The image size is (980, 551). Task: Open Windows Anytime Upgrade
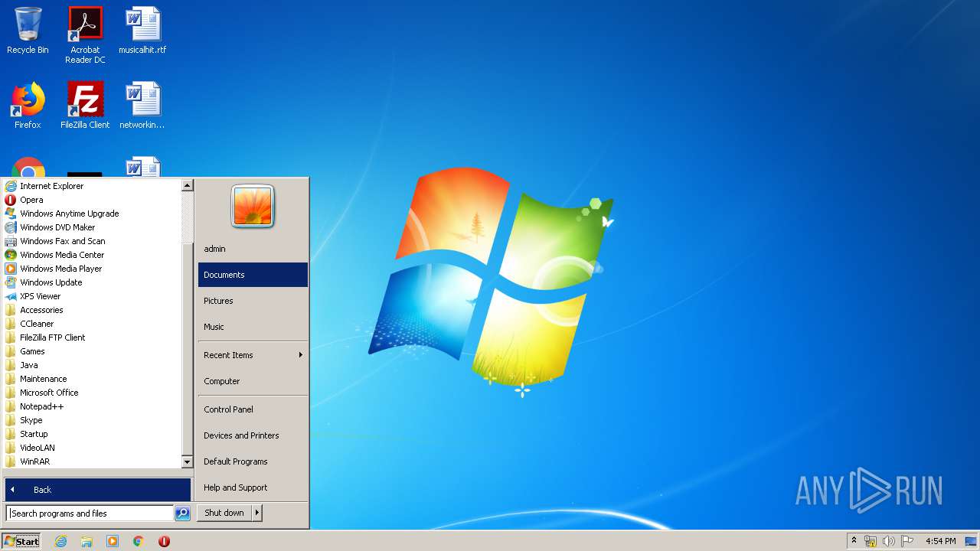tap(92, 214)
